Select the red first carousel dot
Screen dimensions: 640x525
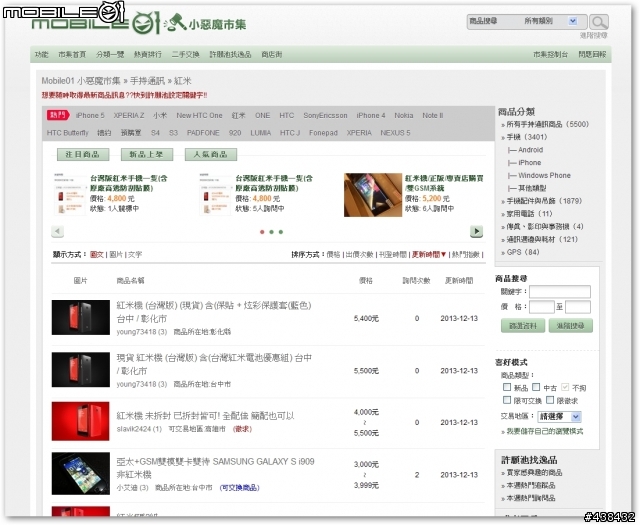click(x=262, y=232)
